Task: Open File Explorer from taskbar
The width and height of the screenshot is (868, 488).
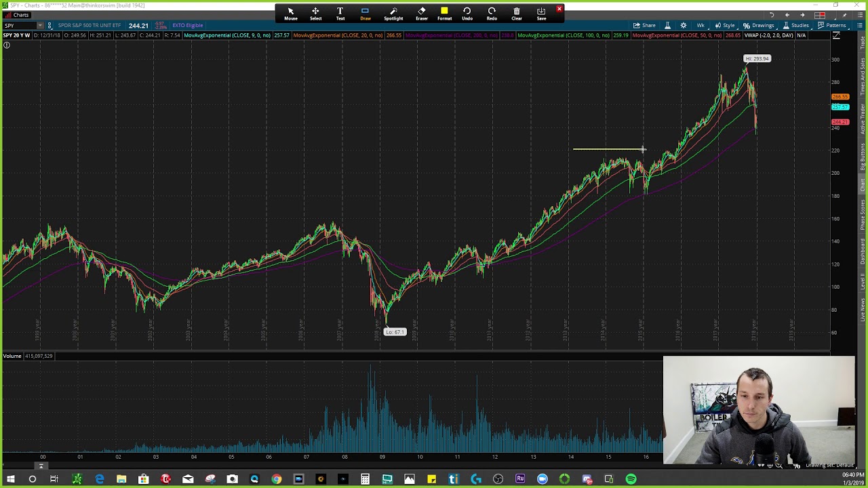Action: 121,479
